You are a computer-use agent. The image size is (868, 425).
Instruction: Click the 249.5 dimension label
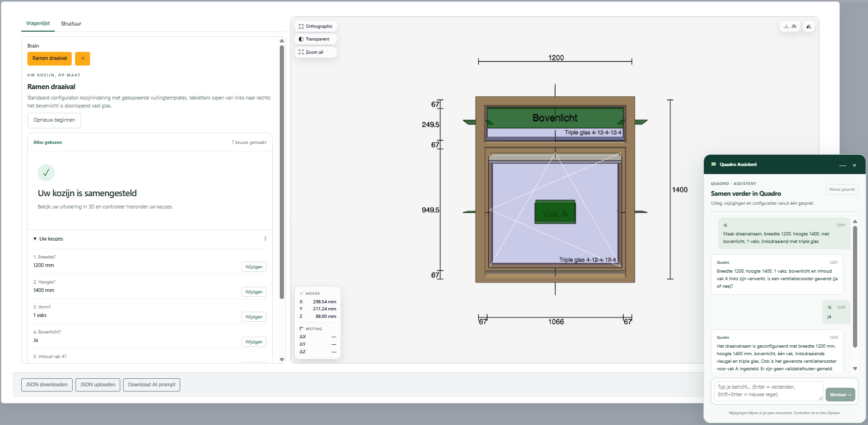(430, 125)
